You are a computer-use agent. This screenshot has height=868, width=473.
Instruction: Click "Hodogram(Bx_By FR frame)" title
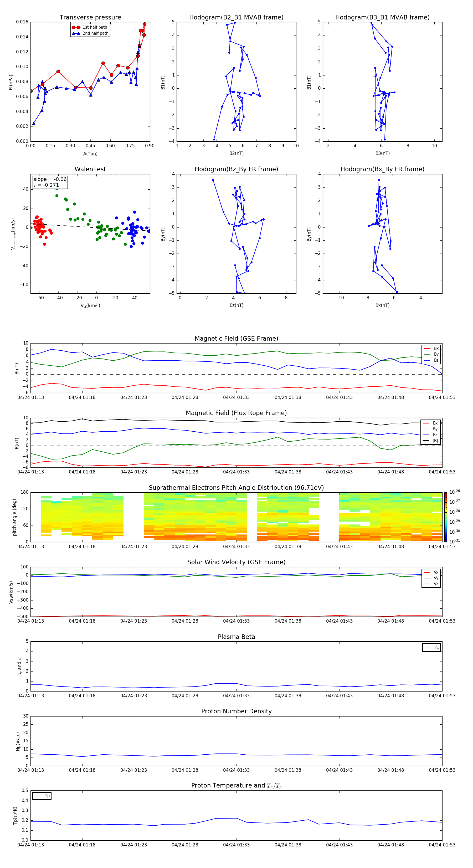[382, 169]
